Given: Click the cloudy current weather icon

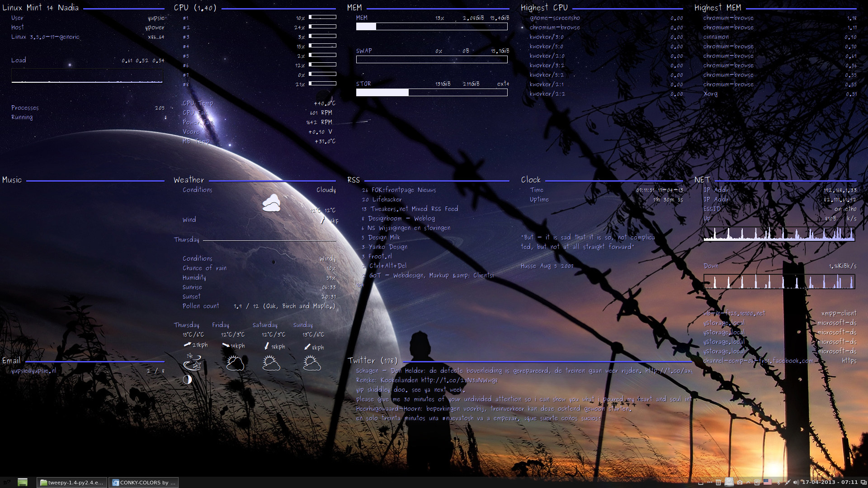Looking at the screenshot, I should pyautogui.click(x=271, y=203).
